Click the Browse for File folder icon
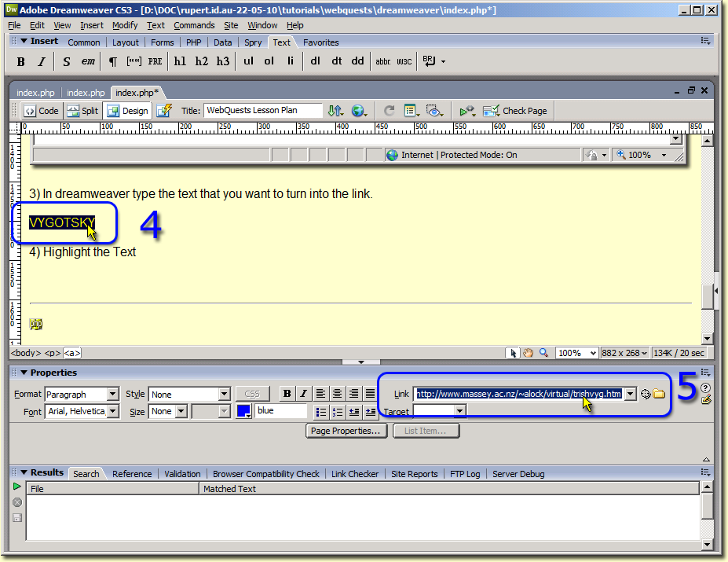The image size is (728, 562). click(659, 394)
